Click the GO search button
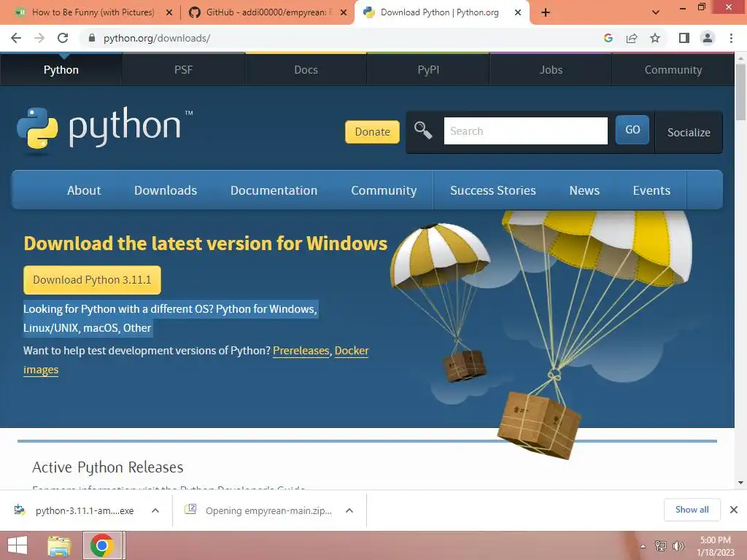This screenshot has width=747, height=560. (632, 130)
